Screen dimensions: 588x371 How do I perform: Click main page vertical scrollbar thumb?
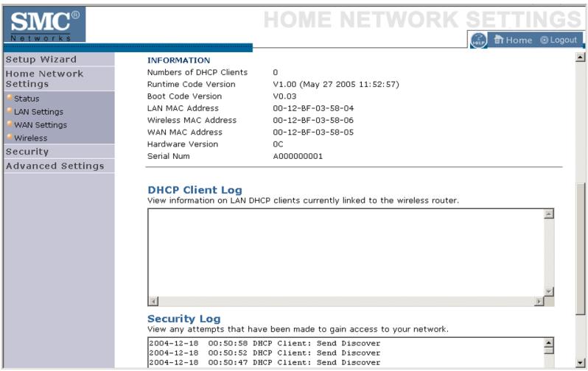pyautogui.click(x=580, y=250)
